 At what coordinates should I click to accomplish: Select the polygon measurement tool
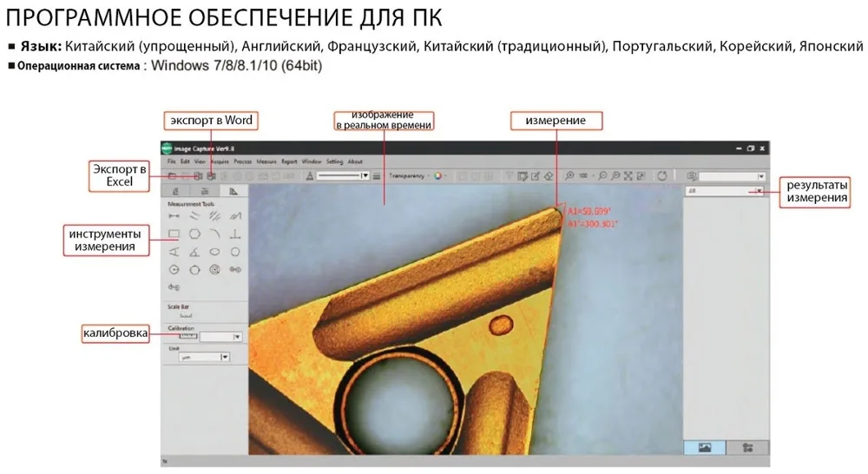tap(194, 234)
